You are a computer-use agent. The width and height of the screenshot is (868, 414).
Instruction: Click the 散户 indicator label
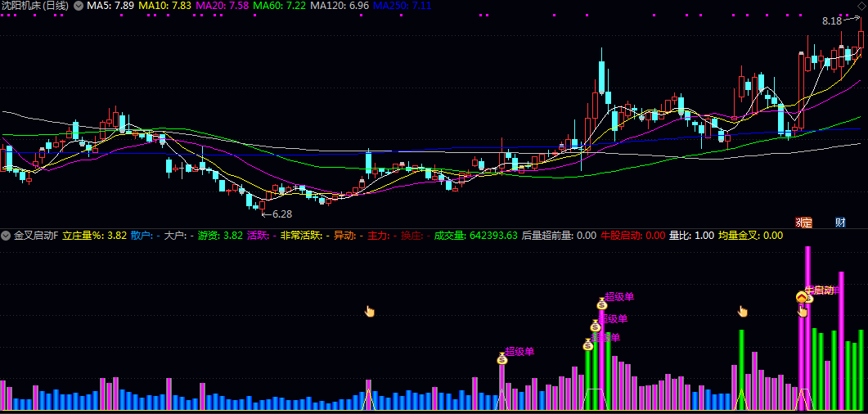pos(146,236)
